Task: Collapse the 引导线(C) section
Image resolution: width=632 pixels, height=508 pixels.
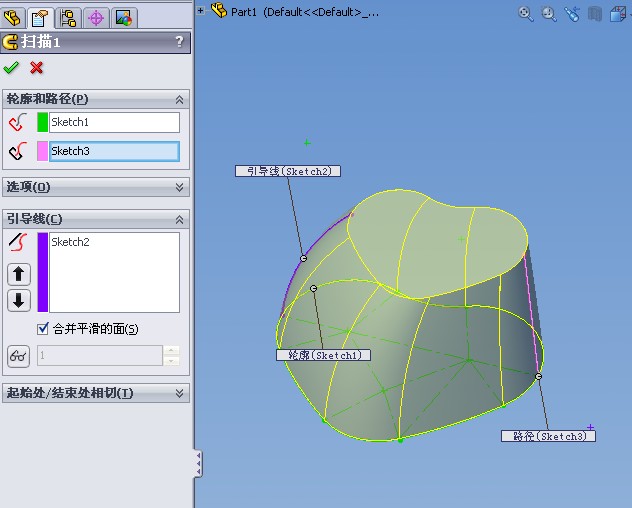Action: pos(179,220)
